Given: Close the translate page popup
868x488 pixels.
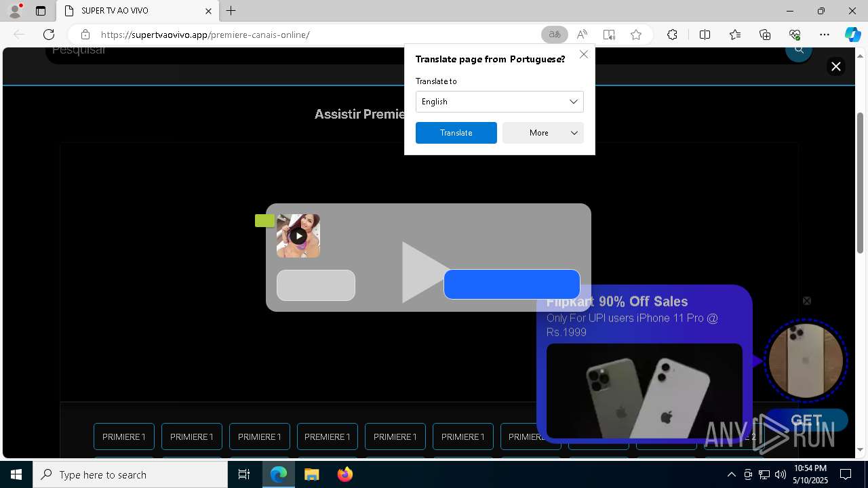Looking at the screenshot, I should pyautogui.click(x=584, y=54).
